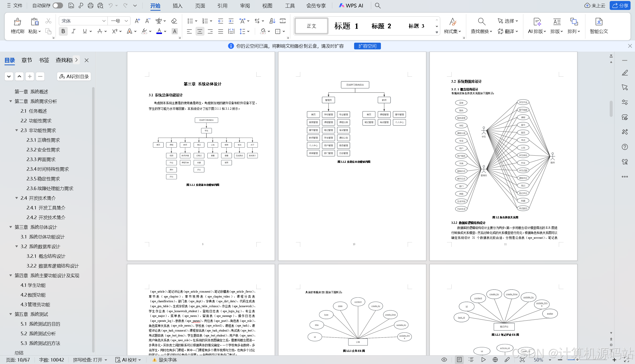Click the Find and Replace magnifier icon

pos(481,22)
